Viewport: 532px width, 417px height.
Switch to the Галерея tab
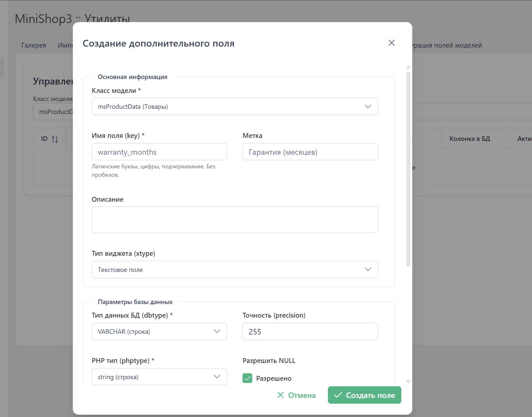point(34,45)
